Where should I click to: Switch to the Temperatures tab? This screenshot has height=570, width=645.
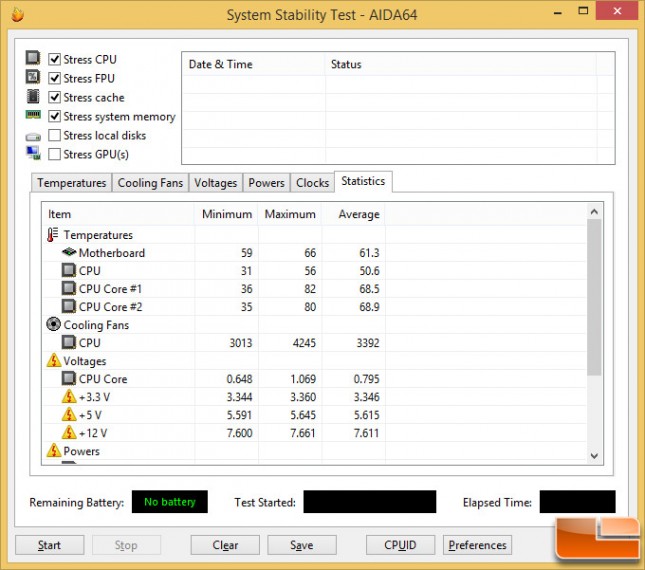(x=72, y=183)
